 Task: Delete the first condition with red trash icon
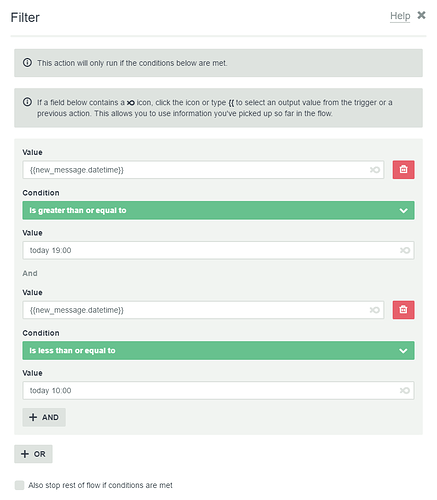pyautogui.click(x=403, y=170)
